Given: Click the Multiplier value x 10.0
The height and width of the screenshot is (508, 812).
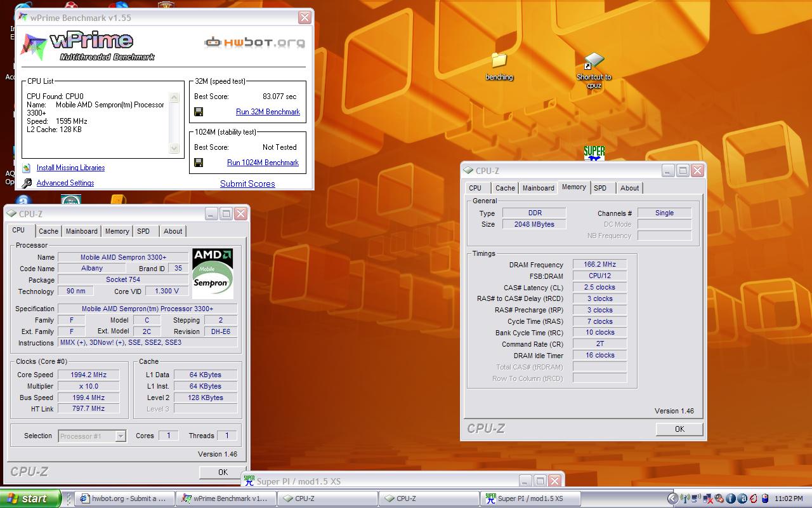Looking at the screenshot, I should tap(89, 386).
